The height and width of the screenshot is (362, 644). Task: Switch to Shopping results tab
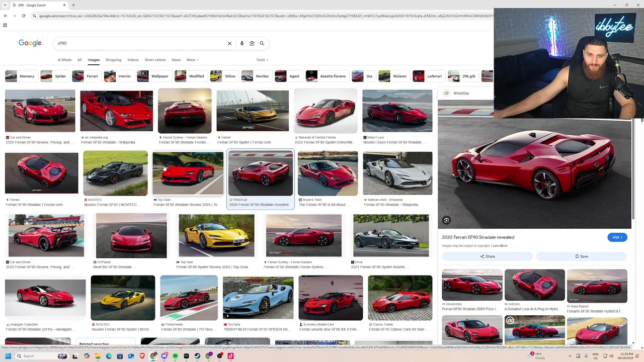113,60
